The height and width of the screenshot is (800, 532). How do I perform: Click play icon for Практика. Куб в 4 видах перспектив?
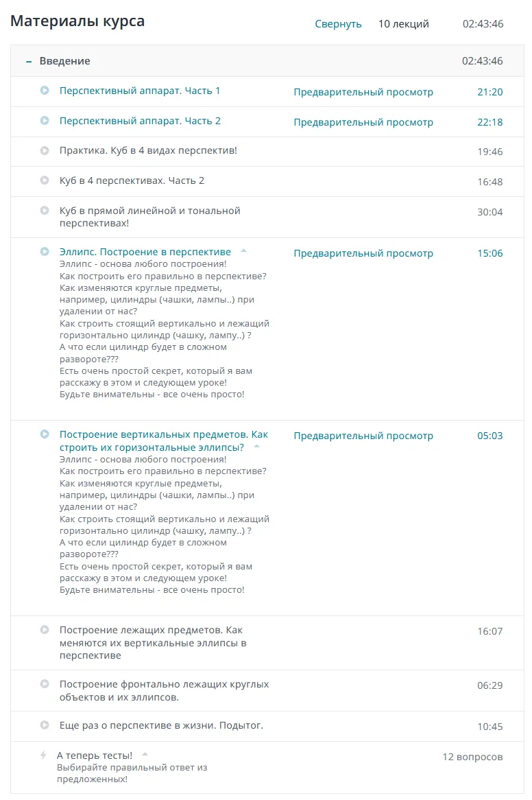tap(45, 150)
